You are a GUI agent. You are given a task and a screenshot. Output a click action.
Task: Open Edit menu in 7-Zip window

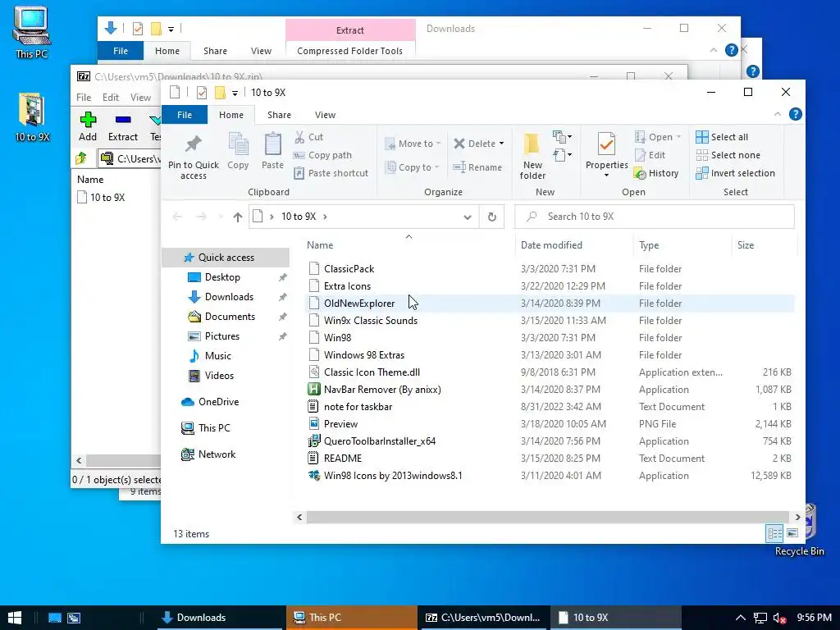click(x=111, y=98)
